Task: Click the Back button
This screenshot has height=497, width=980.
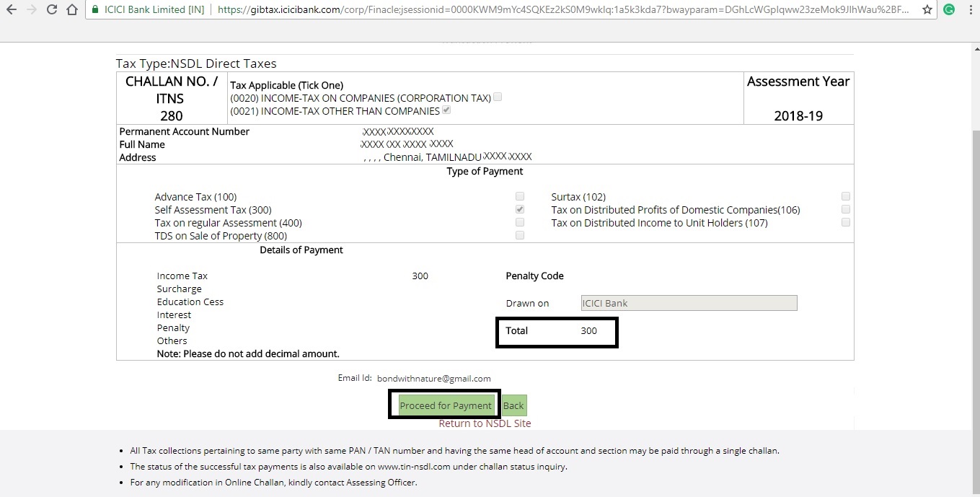Action: pos(513,405)
